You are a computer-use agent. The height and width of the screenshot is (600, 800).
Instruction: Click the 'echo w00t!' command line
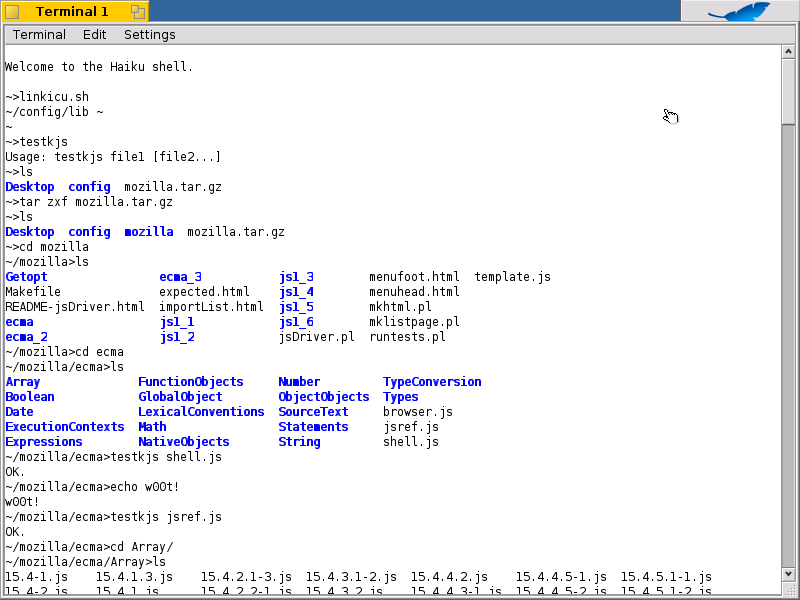click(92, 487)
